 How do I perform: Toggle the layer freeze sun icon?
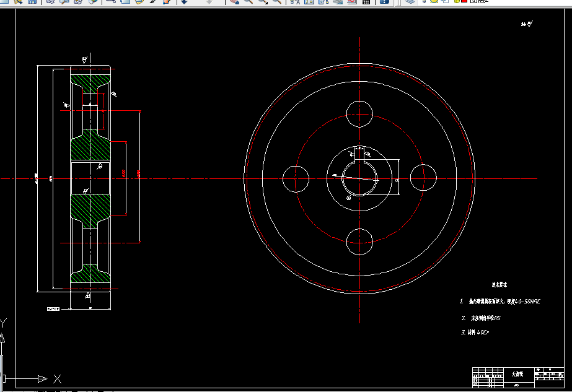click(x=434, y=1)
